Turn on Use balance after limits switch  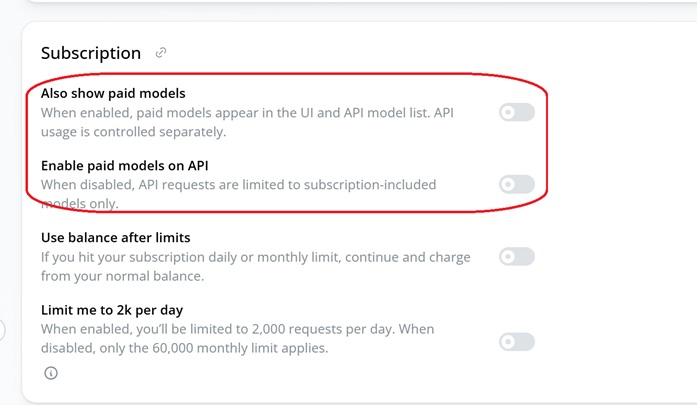tap(516, 257)
